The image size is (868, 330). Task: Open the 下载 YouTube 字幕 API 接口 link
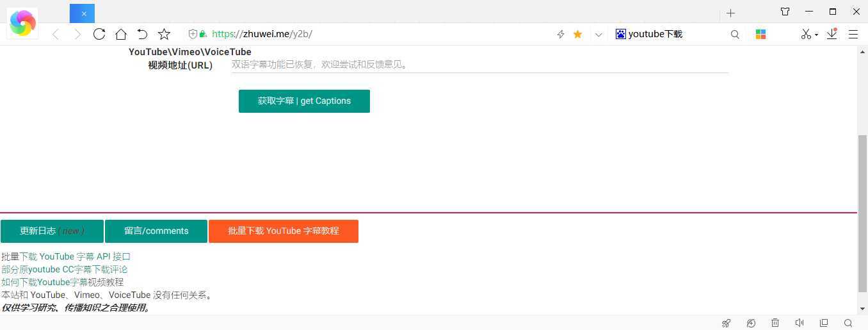(x=75, y=256)
